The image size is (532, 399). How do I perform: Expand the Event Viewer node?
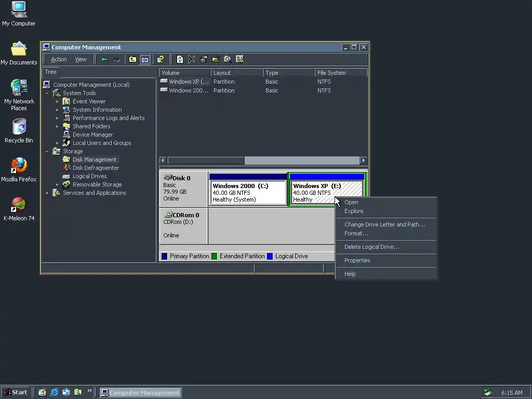pyautogui.click(x=57, y=101)
